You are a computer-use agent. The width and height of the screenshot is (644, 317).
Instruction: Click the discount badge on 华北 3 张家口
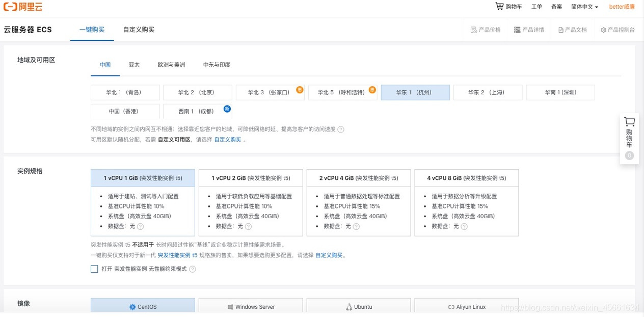300,90
